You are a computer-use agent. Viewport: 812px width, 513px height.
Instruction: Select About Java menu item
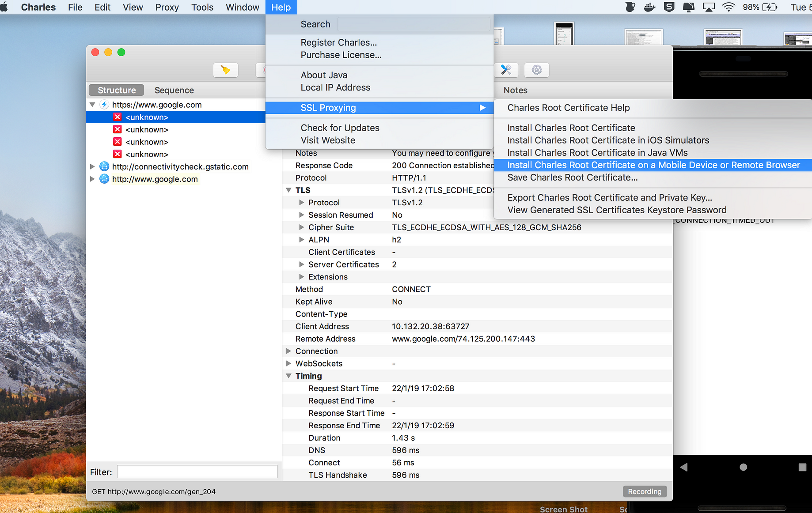point(379,75)
